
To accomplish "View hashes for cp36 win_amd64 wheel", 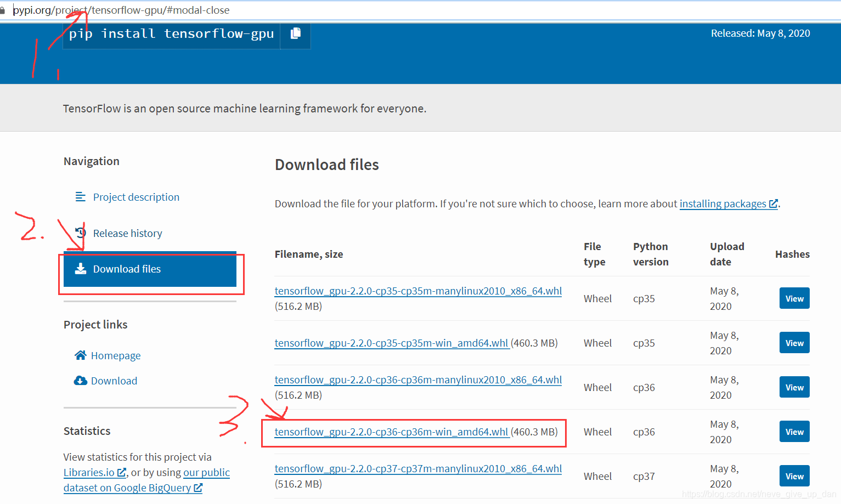I will [x=794, y=432].
